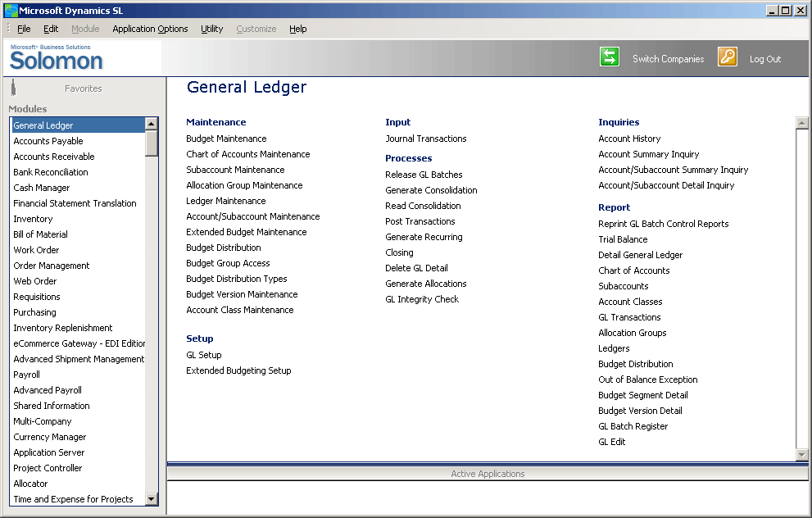
Task: Open the Edit menu
Action: click(x=51, y=29)
